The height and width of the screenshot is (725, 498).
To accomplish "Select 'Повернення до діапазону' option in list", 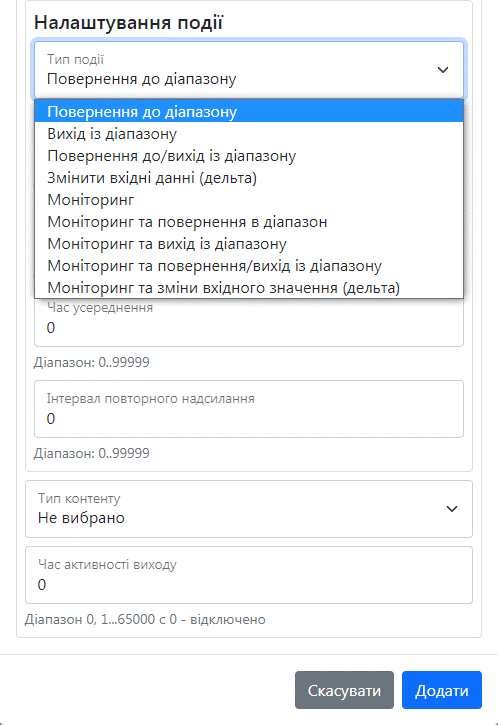I will pos(249,111).
